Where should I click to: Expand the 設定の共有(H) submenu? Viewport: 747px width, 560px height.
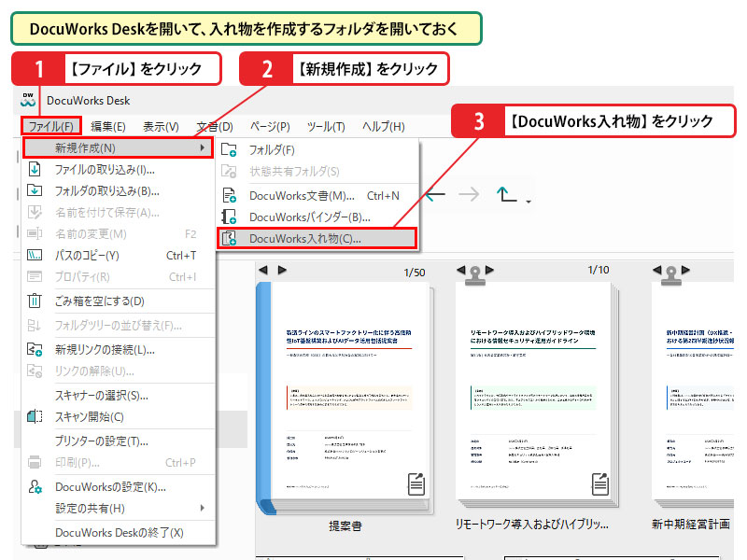click(x=119, y=508)
